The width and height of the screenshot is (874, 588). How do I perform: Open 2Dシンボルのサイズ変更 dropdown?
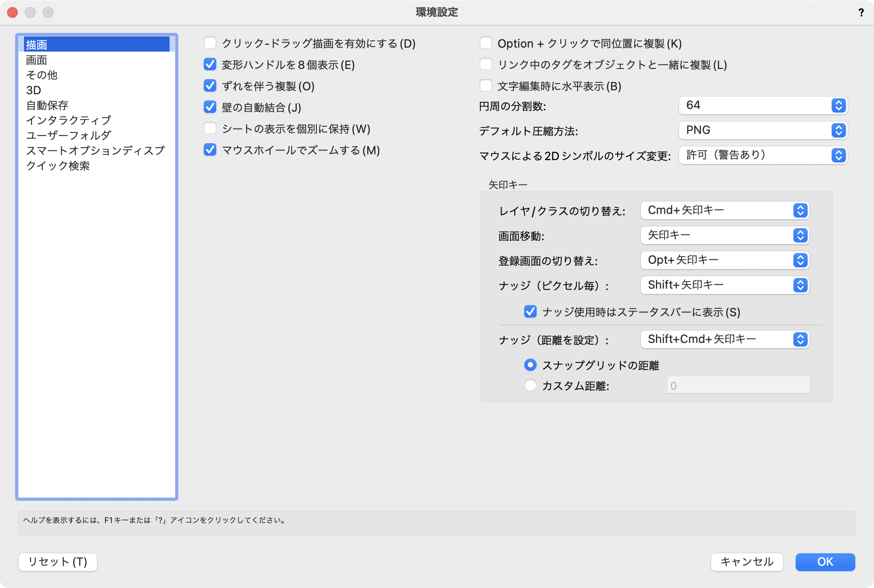click(763, 155)
